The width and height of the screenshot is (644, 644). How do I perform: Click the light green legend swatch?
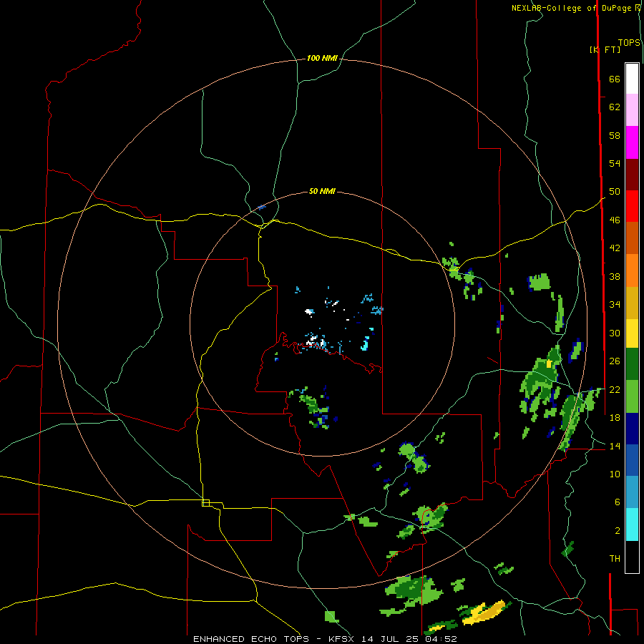pos(632,396)
